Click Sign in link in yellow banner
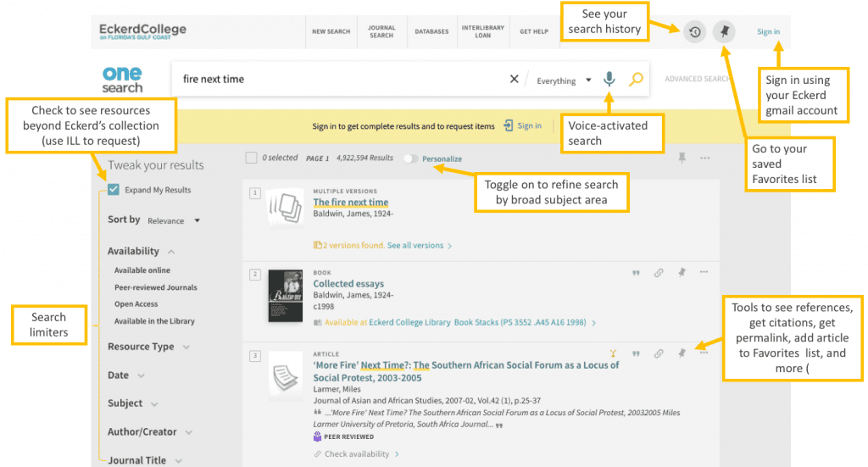This screenshot has height=467, width=868. [x=529, y=125]
